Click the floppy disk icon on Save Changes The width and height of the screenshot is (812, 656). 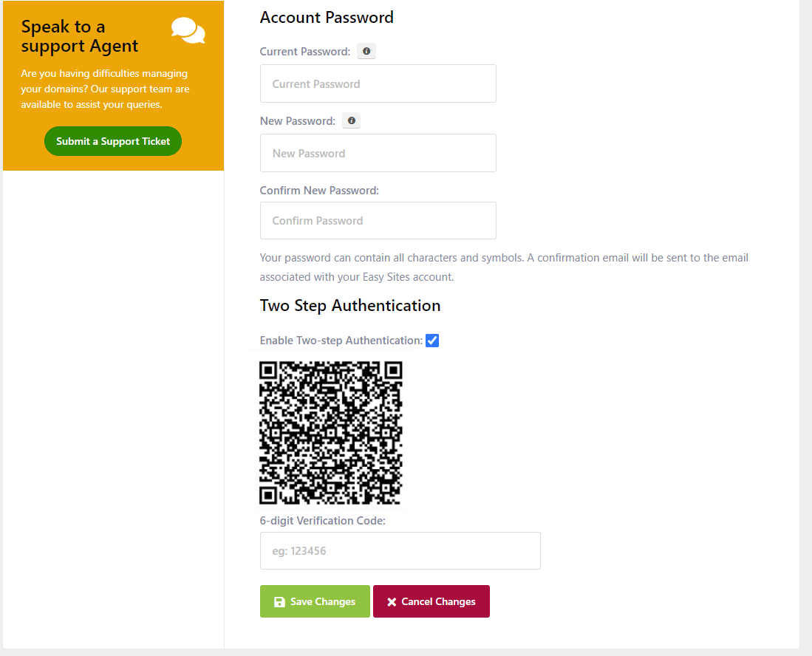click(279, 601)
